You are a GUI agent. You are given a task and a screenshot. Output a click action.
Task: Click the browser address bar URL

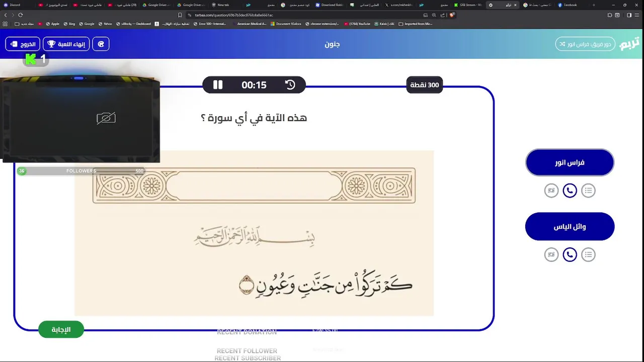pyautogui.click(x=234, y=15)
